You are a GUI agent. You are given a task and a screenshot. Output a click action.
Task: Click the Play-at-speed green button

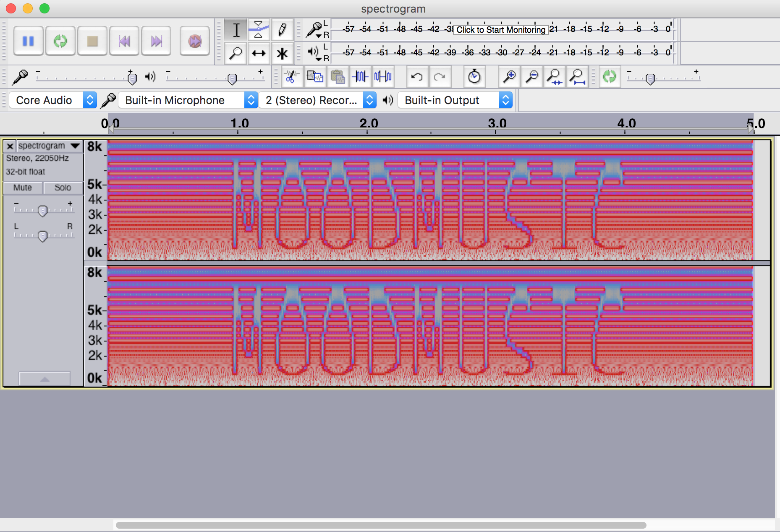[x=609, y=77]
